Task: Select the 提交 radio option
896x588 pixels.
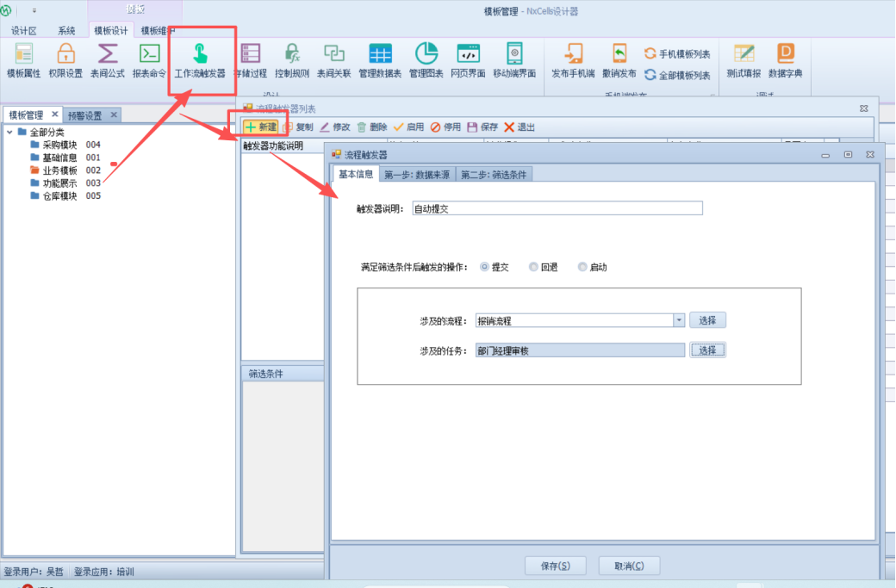Action: point(484,267)
